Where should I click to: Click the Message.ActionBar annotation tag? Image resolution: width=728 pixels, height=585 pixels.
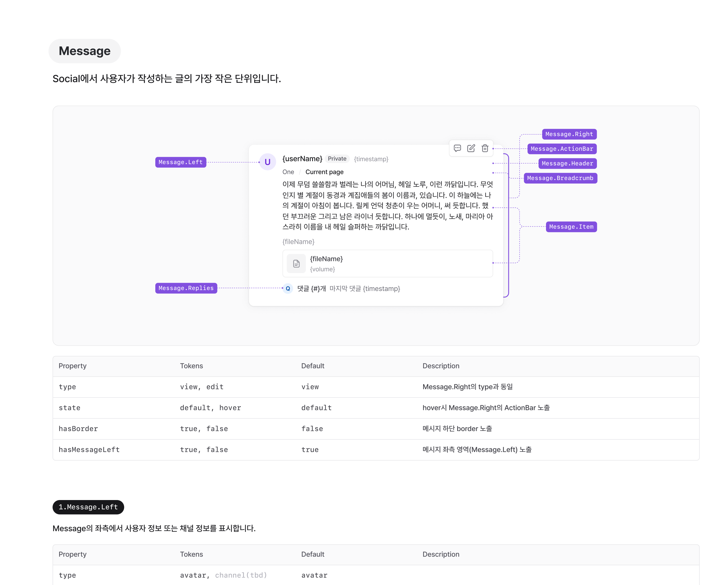tap(562, 149)
